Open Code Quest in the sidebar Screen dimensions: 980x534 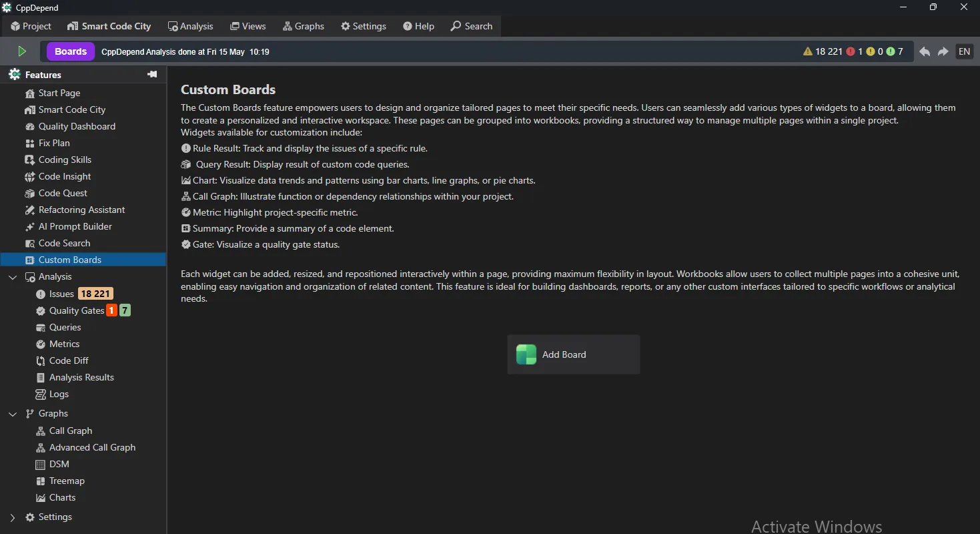point(63,193)
